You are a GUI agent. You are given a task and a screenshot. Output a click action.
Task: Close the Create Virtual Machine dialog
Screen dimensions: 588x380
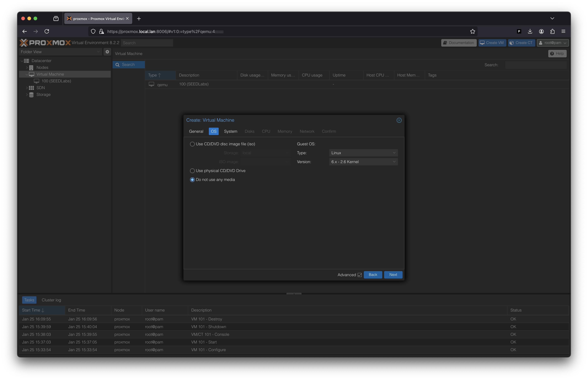coord(399,120)
